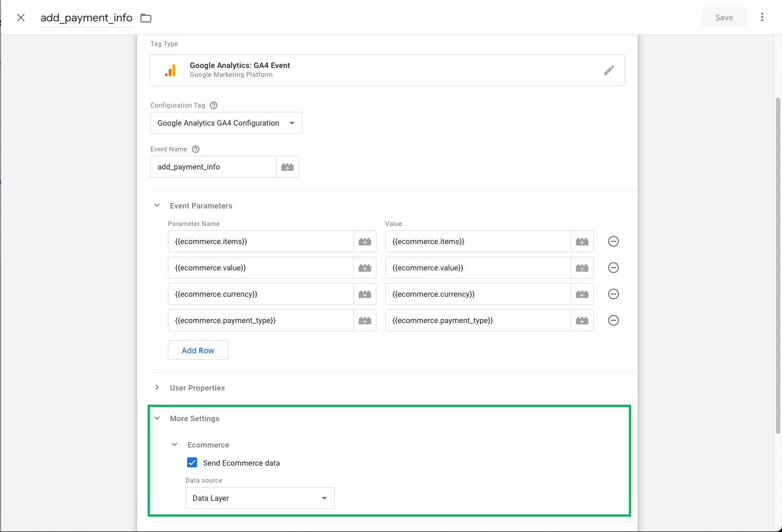Viewport: 782px width, 532px height.
Task: Open the Data Layer data source dropdown
Action: pos(260,498)
